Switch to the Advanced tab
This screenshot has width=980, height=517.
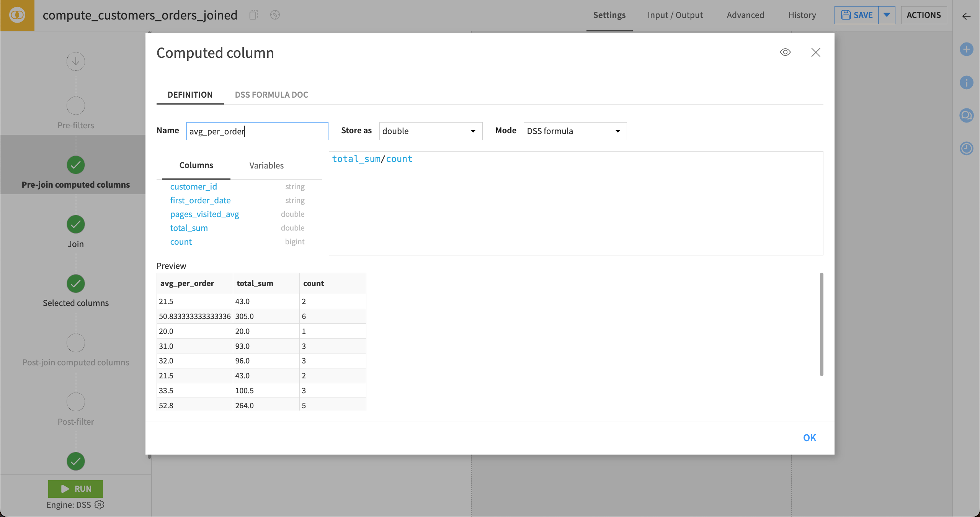tap(745, 15)
